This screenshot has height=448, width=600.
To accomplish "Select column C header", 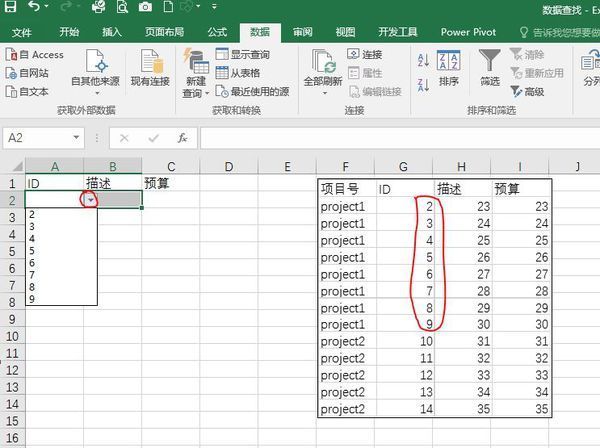I will click(x=171, y=166).
